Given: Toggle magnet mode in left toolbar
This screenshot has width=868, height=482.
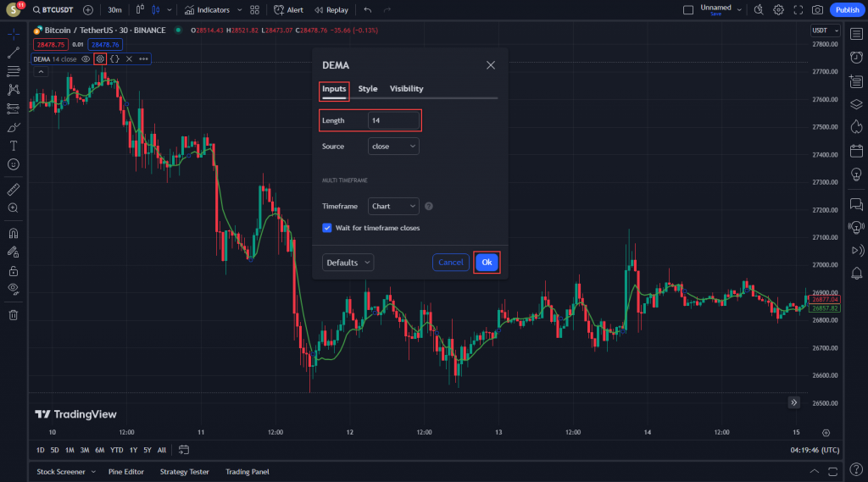Looking at the screenshot, I should (x=14, y=233).
